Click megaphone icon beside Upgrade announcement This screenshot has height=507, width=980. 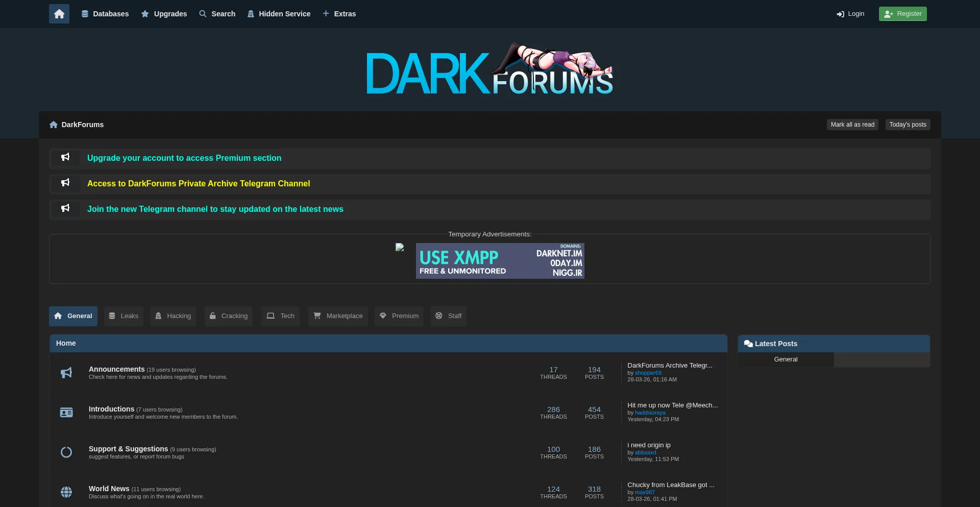(x=65, y=157)
